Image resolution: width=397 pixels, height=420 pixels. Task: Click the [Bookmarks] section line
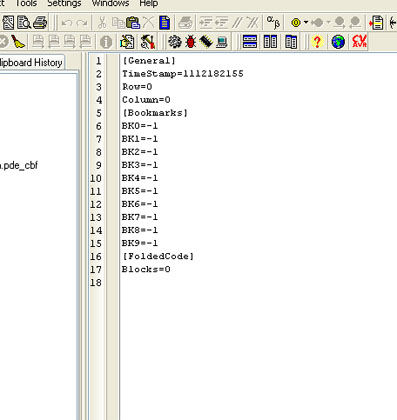tap(155, 113)
